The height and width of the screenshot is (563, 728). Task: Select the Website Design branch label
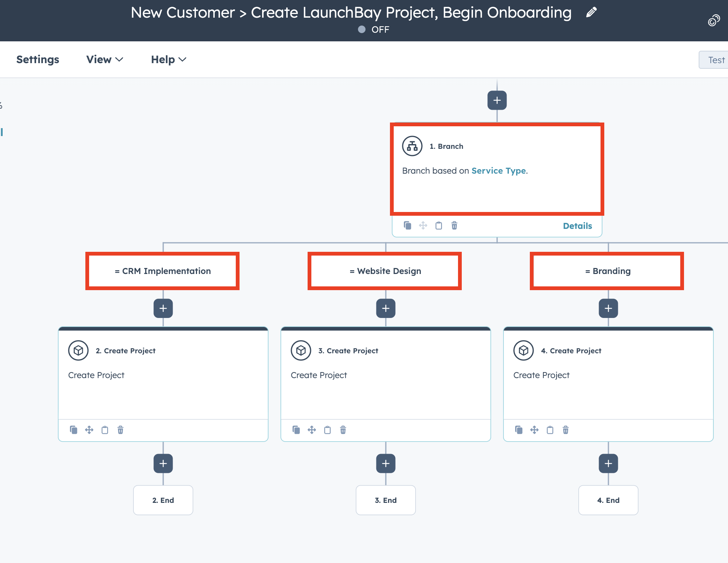(385, 271)
